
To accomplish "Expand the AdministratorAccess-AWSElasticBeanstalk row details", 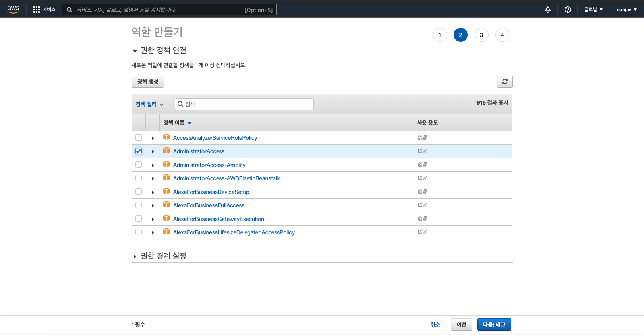I will coord(153,179).
